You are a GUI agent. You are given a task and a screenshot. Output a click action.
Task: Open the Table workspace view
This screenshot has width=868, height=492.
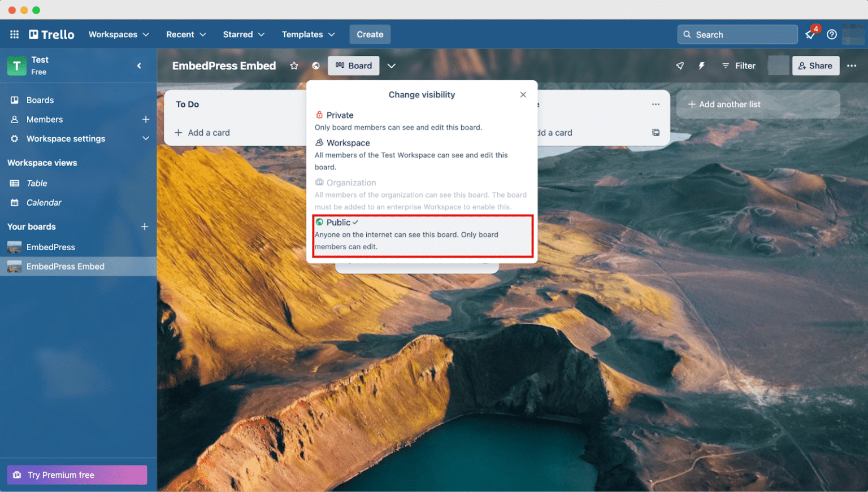(37, 183)
